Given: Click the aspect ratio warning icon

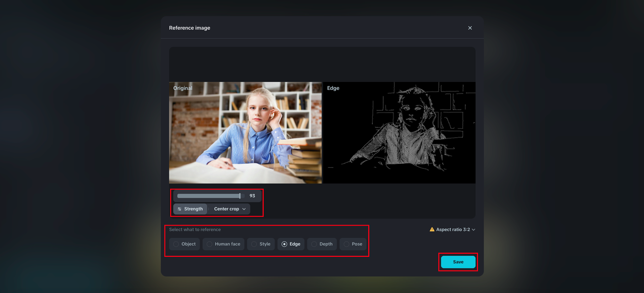Looking at the screenshot, I should click(432, 230).
